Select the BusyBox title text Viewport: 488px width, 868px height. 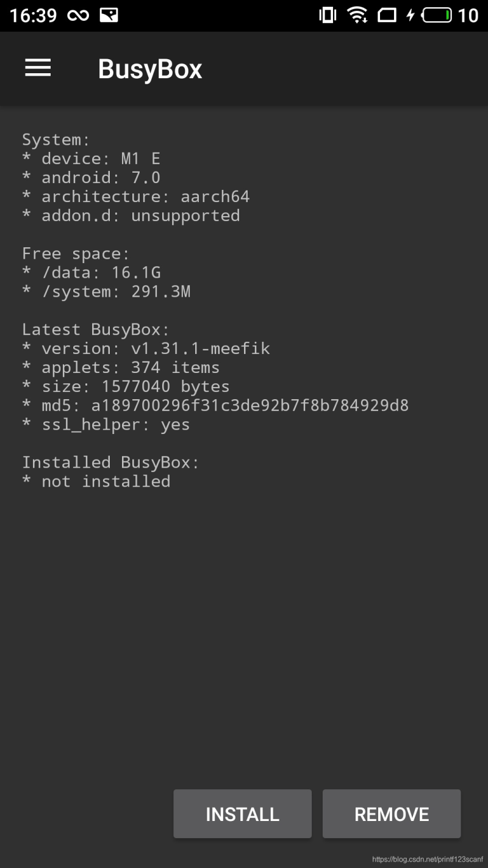150,69
